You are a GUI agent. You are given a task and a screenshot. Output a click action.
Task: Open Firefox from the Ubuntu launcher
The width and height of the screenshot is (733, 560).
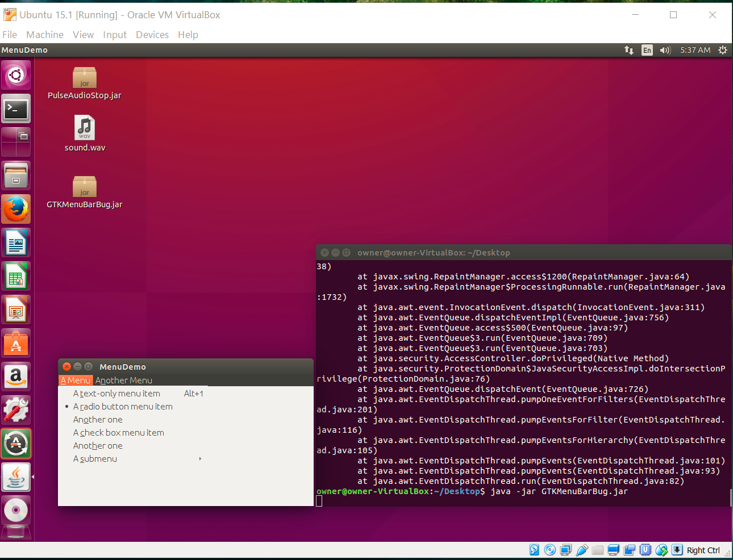pyautogui.click(x=16, y=210)
